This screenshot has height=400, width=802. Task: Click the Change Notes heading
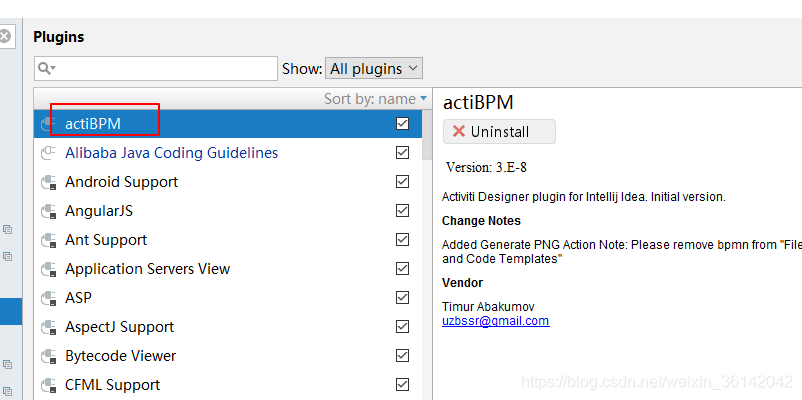481,221
